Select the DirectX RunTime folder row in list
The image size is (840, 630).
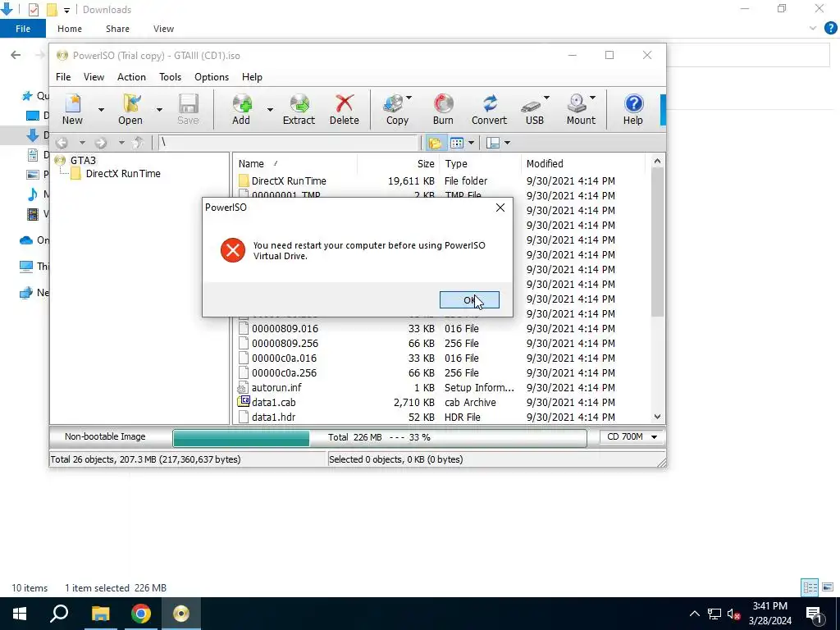(x=427, y=181)
